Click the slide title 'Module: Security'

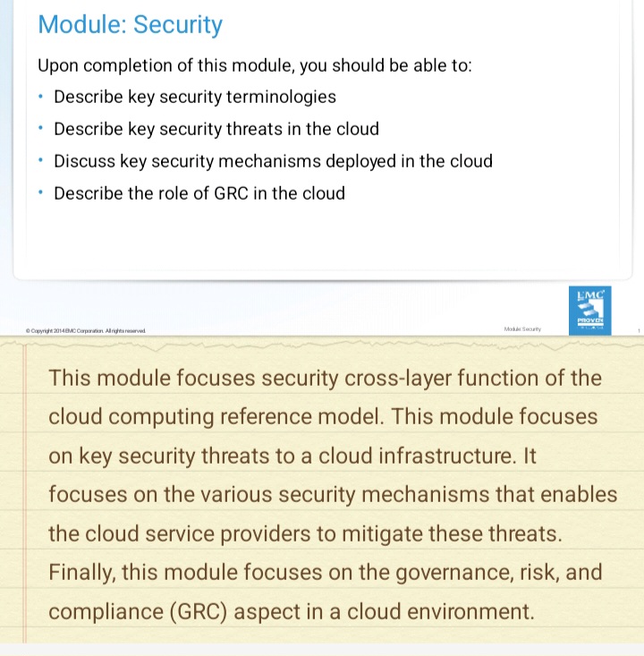[130, 25]
